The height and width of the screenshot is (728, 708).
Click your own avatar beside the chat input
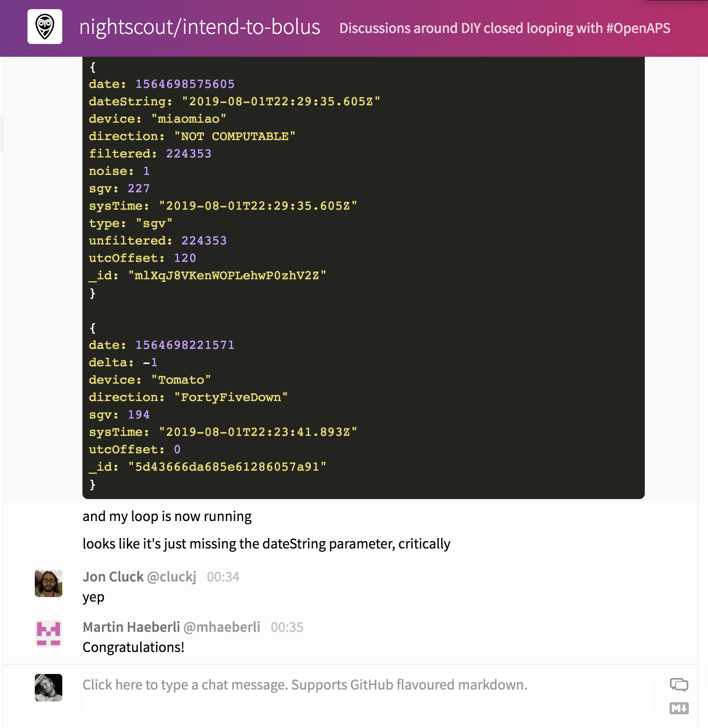click(49, 688)
